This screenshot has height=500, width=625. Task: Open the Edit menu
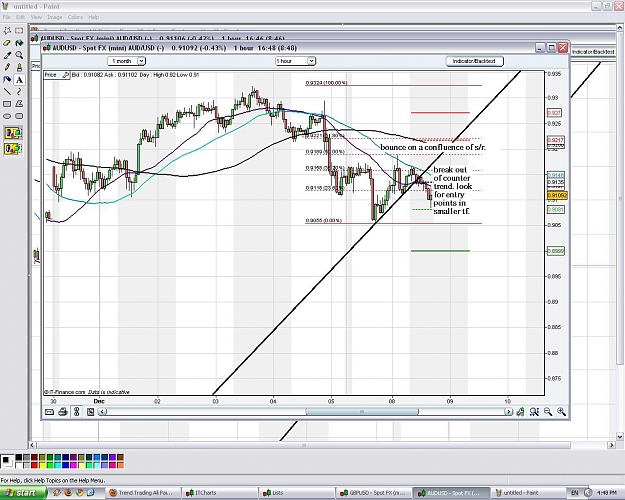point(20,17)
